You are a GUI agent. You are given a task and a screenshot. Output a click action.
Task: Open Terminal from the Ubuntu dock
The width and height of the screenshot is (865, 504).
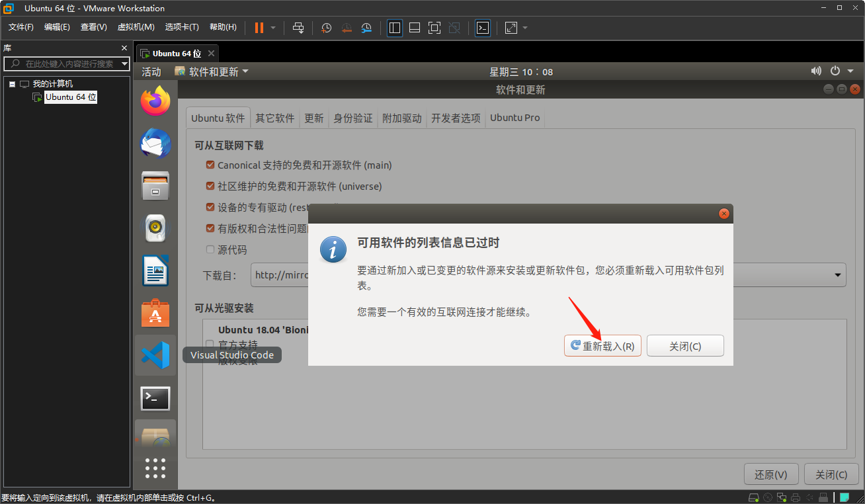(x=155, y=398)
